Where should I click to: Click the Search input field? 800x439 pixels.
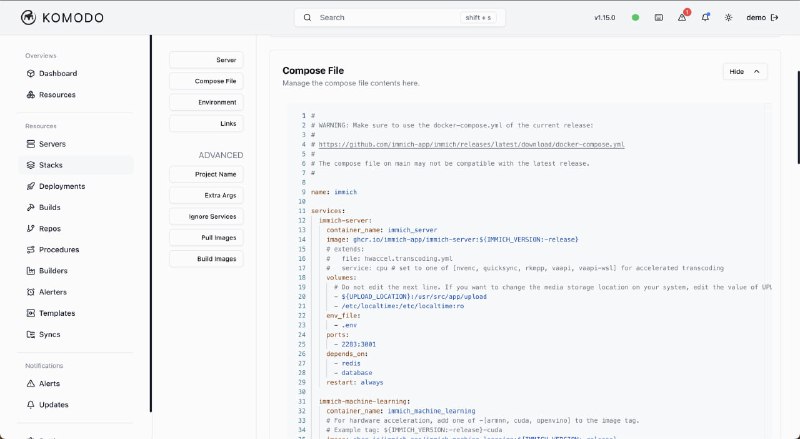tap(400, 17)
